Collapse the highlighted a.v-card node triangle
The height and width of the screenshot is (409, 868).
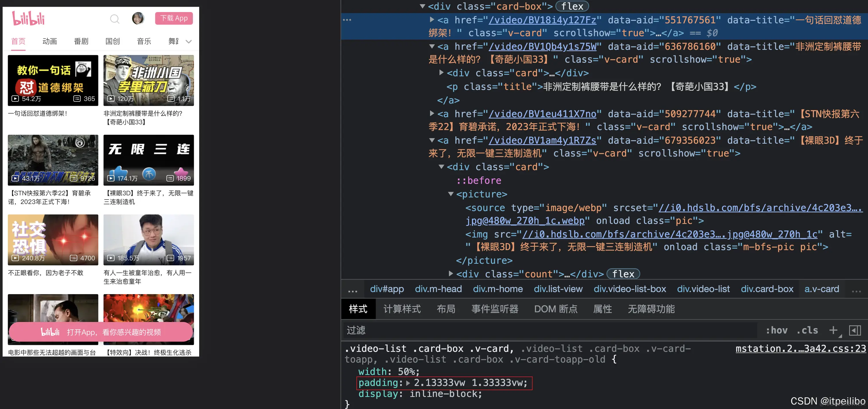432,20
